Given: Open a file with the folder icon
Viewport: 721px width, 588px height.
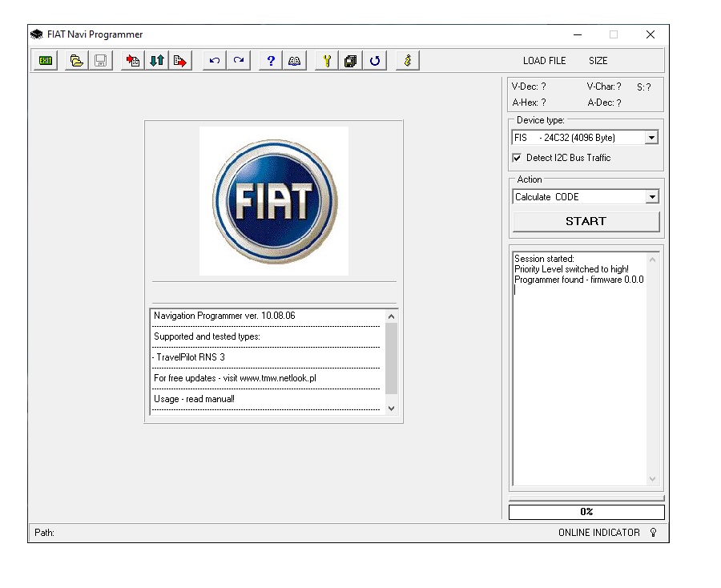Looking at the screenshot, I should 76,61.
